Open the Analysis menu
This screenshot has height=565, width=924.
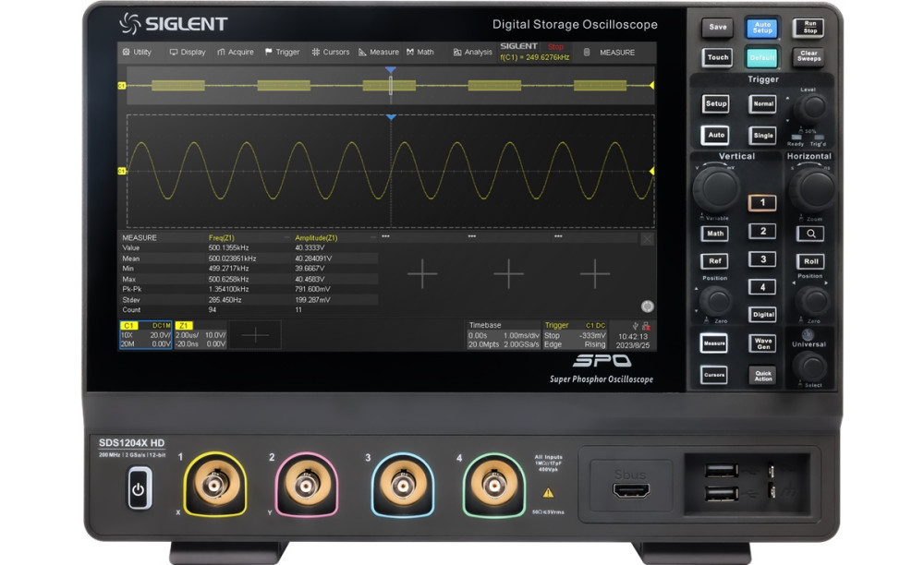472,52
